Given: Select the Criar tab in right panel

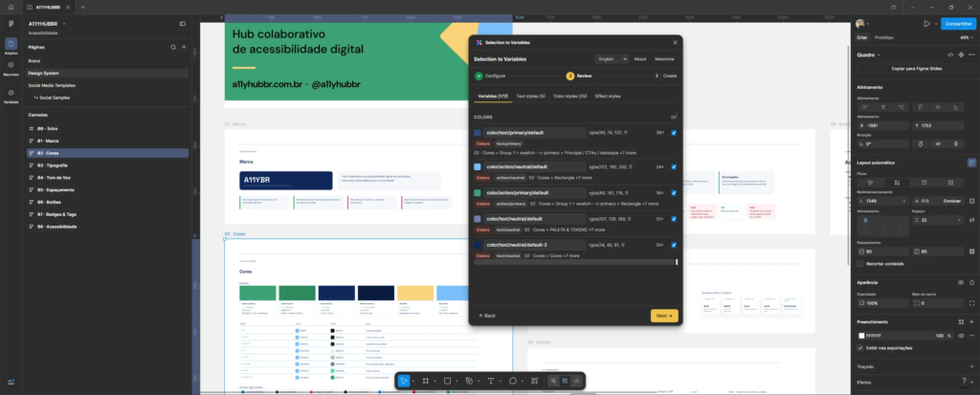Looking at the screenshot, I should (862, 37).
